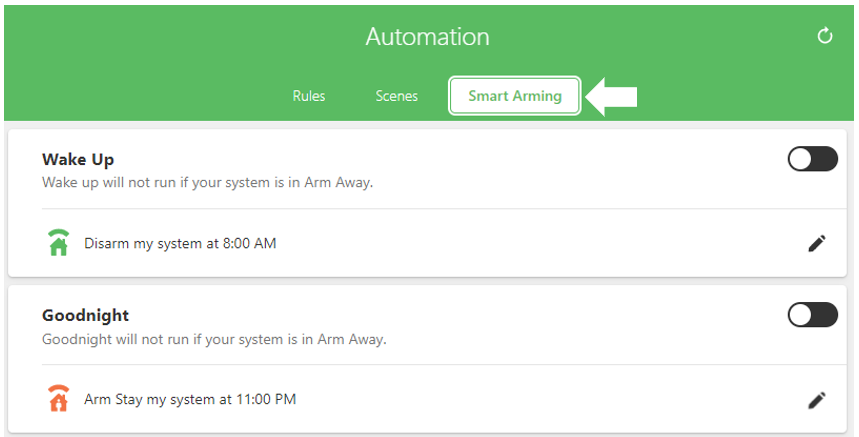Screen dimensions: 859x437
Task: Edit the Wake Up disarm schedule
Action: coord(817,243)
